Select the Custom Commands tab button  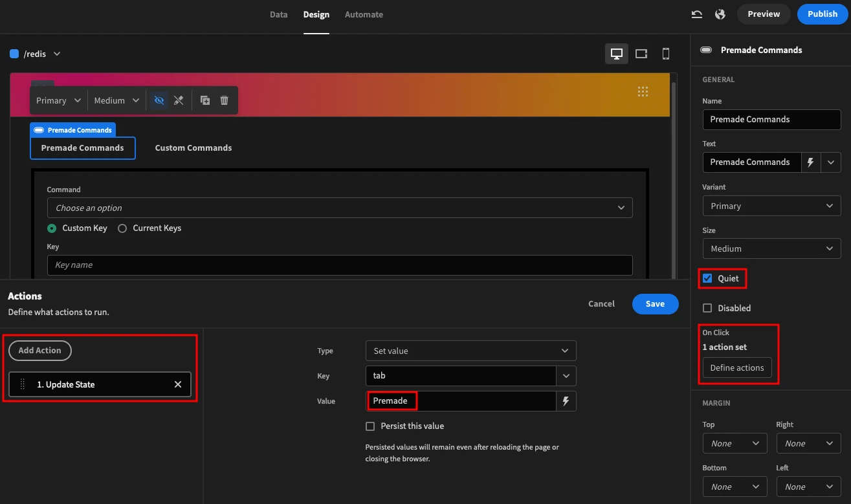(193, 148)
